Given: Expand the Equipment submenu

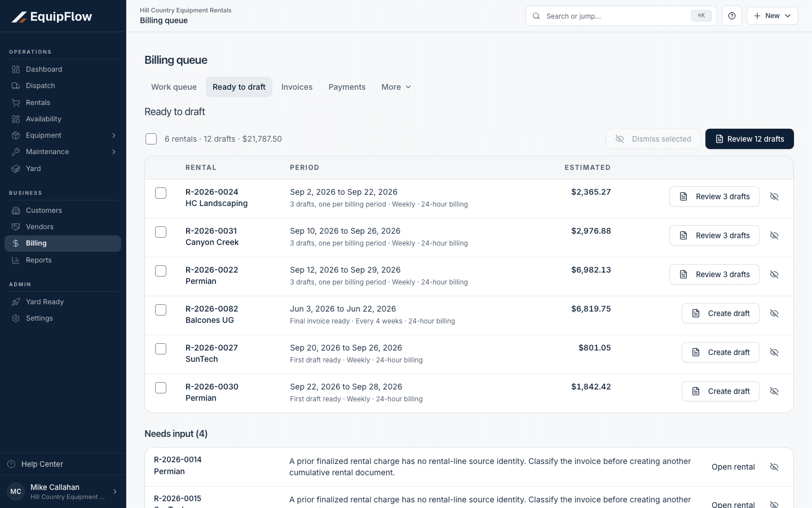Looking at the screenshot, I should (63, 135).
